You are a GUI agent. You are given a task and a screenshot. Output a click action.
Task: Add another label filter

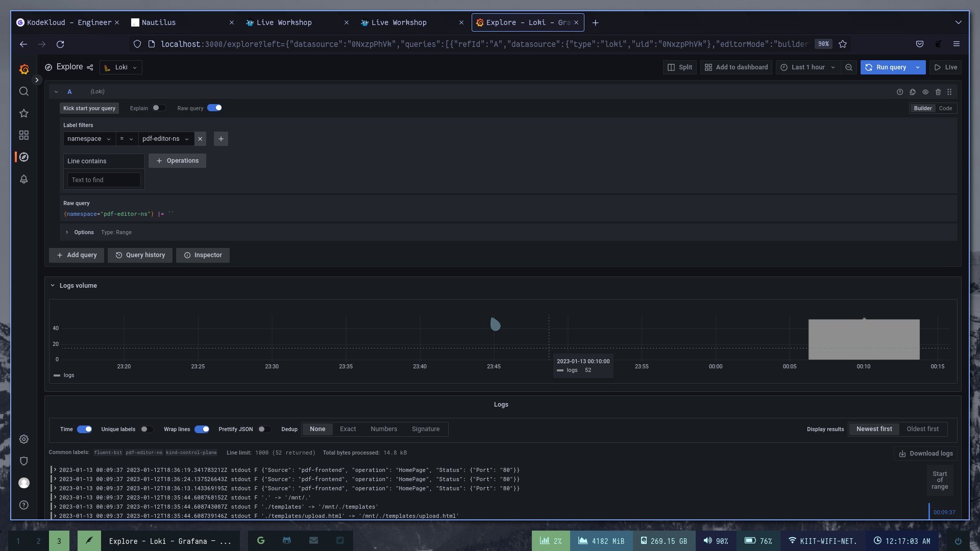click(x=221, y=139)
